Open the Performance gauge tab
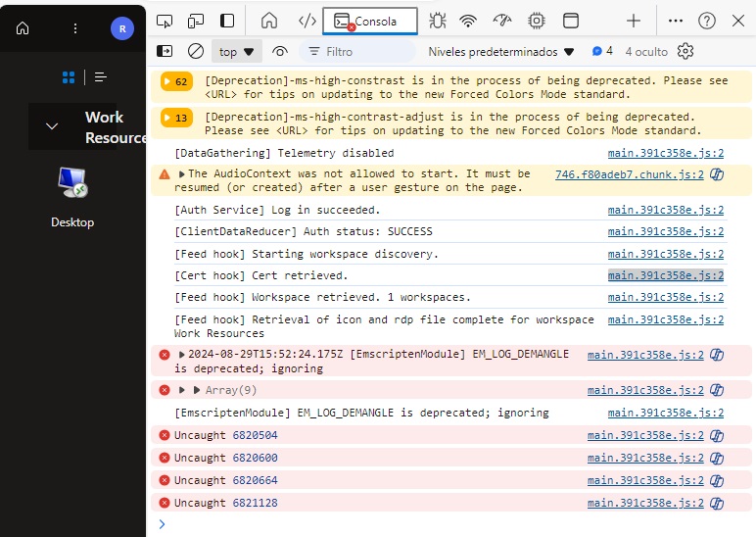756x537 pixels. 502,22
